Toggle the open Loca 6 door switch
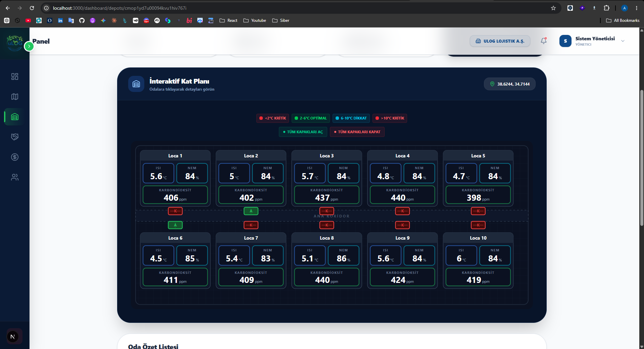 [175, 225]
